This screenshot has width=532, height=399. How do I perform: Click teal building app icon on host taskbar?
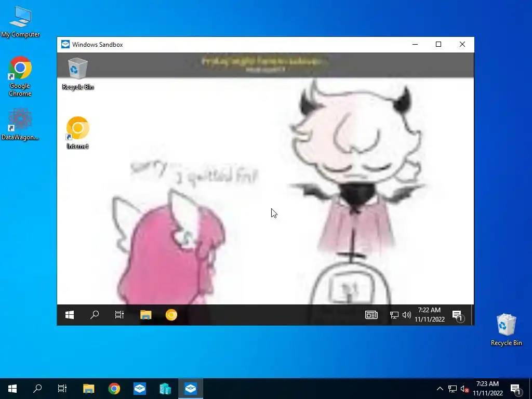point(165,389)
